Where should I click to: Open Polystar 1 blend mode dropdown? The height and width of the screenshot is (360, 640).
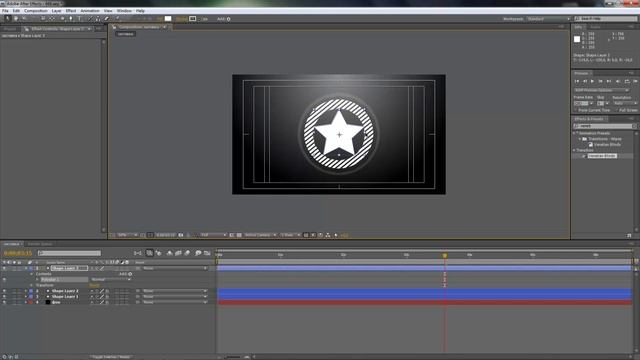(111, 280)
